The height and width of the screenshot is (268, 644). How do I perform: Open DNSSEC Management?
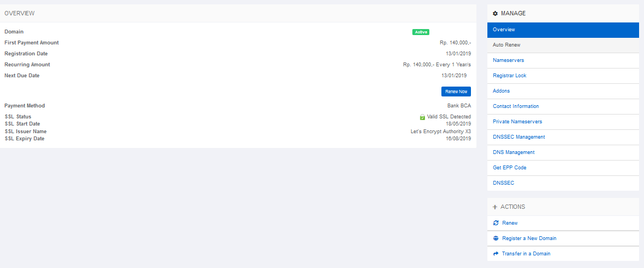[x=563, y=137]
